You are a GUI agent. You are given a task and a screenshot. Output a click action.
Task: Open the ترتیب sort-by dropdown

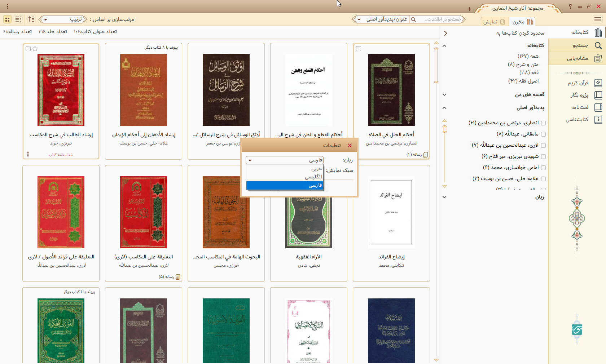click(x=63, y=19)
